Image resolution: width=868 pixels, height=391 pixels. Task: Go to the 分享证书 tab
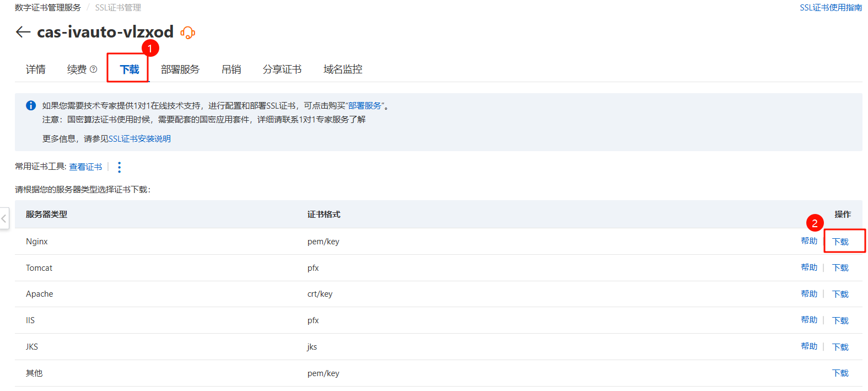pyautogui.click(x=282, y=69)
